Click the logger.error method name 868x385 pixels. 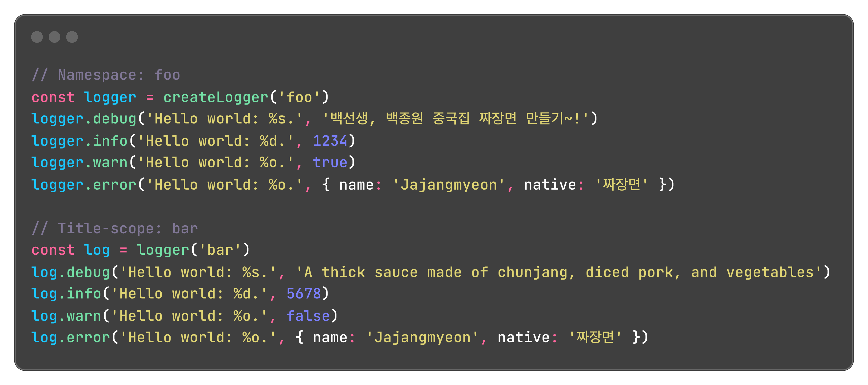coord(115,185)
